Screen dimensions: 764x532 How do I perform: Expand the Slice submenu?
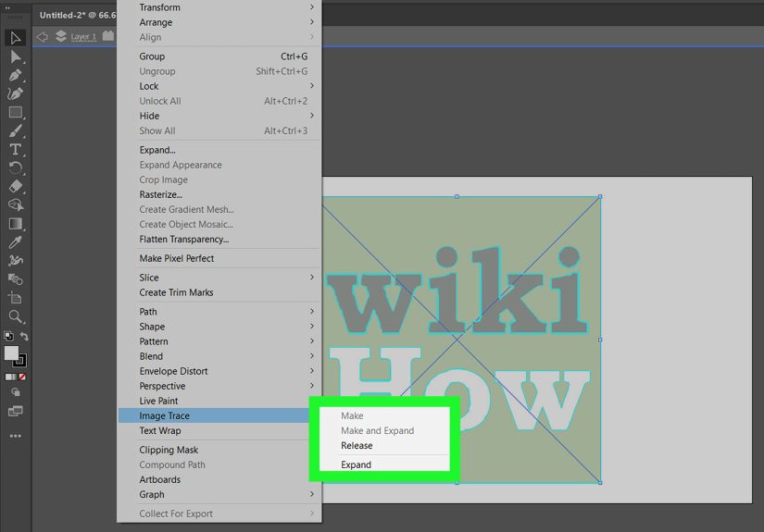(219, 278)
